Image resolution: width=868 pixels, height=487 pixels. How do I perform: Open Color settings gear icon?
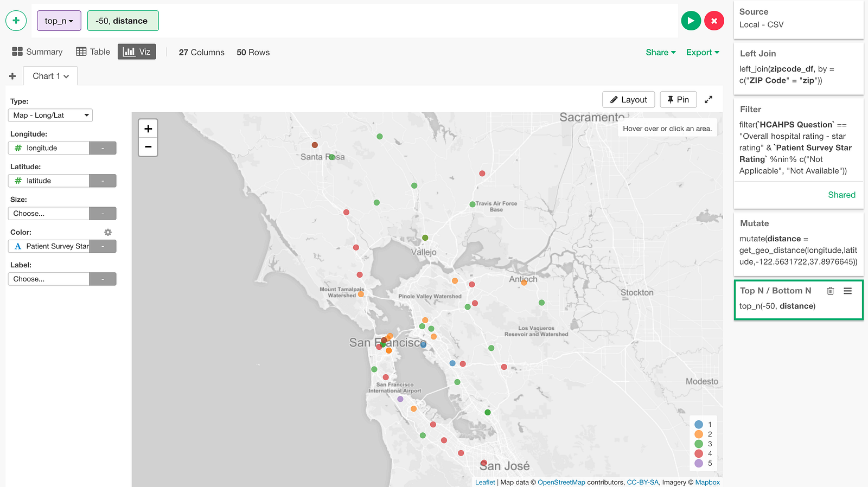pyautogui.click(x=108, y=232)
